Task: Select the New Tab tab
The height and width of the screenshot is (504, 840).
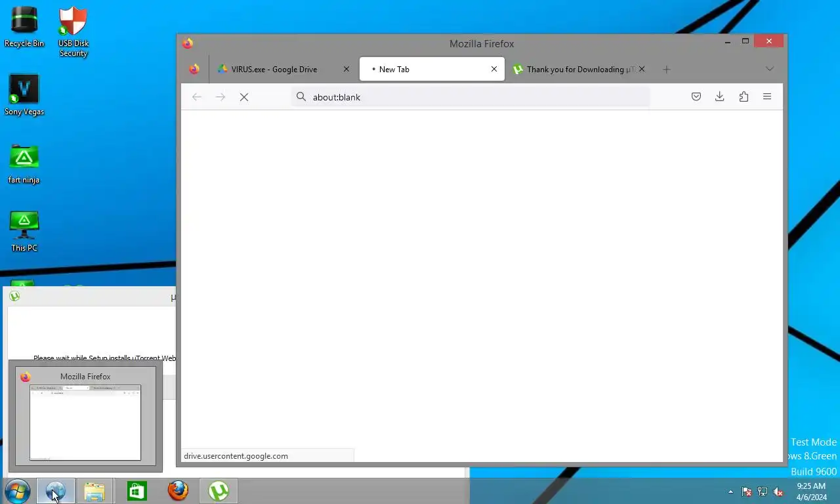Action: pos(432,69)
